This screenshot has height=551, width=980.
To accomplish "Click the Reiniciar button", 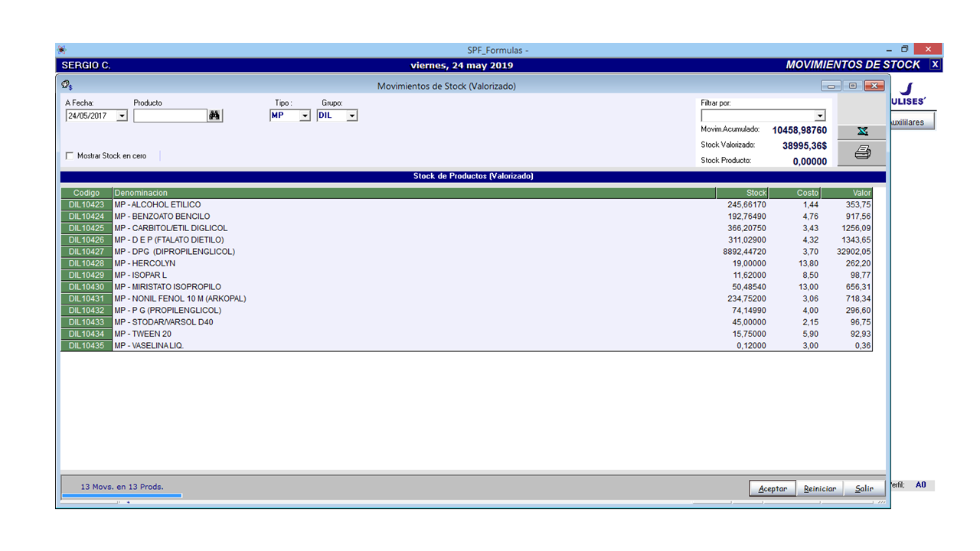I will tap(819, 487).
